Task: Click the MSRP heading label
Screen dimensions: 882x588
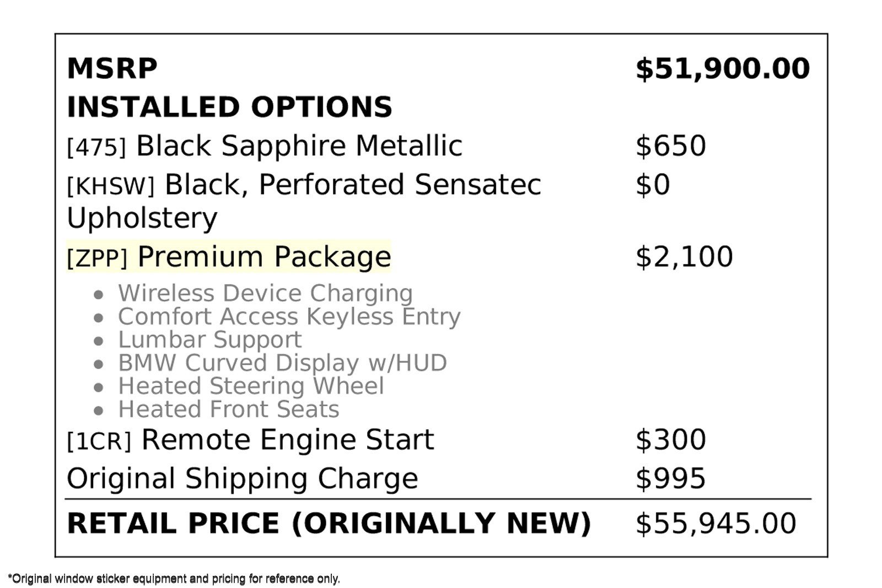Action: tap(112, 69)
